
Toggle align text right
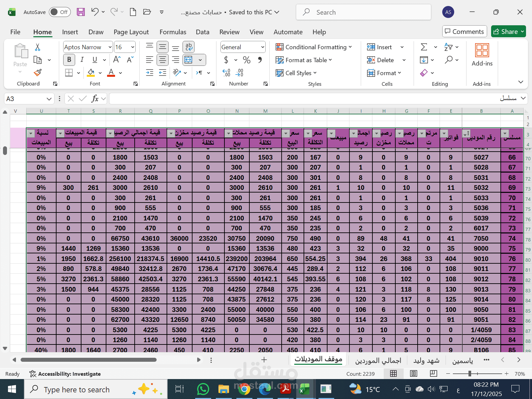[x=176, y=60]
